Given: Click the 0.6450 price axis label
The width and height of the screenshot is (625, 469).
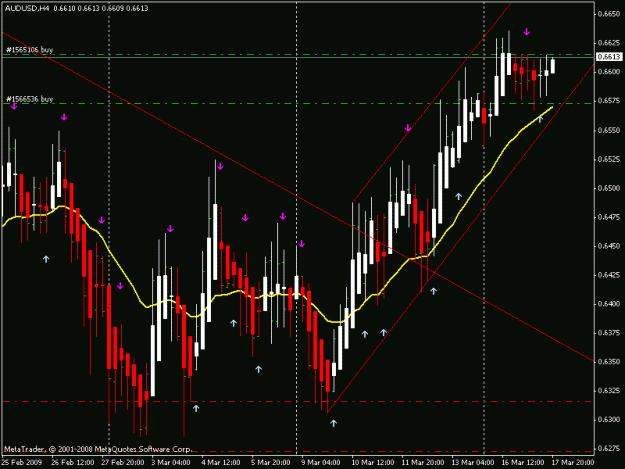Looking at the screenshot, I should [x=609, y=246].
